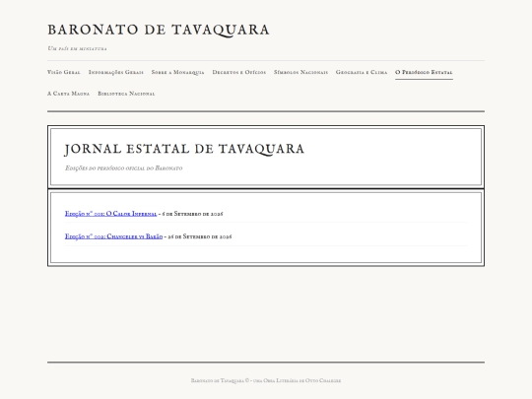
Task: Go to Geografia e Clima
Action: [x=362, y=72]
